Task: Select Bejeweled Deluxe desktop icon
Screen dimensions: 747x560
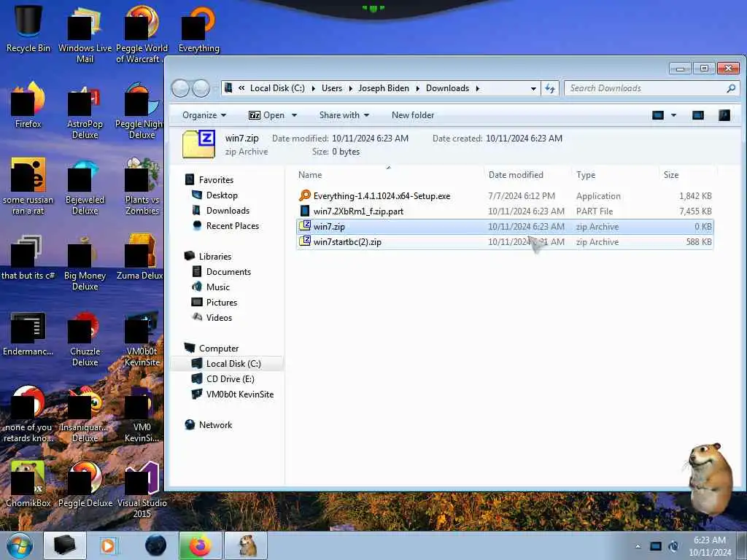Action: point(85,187)
